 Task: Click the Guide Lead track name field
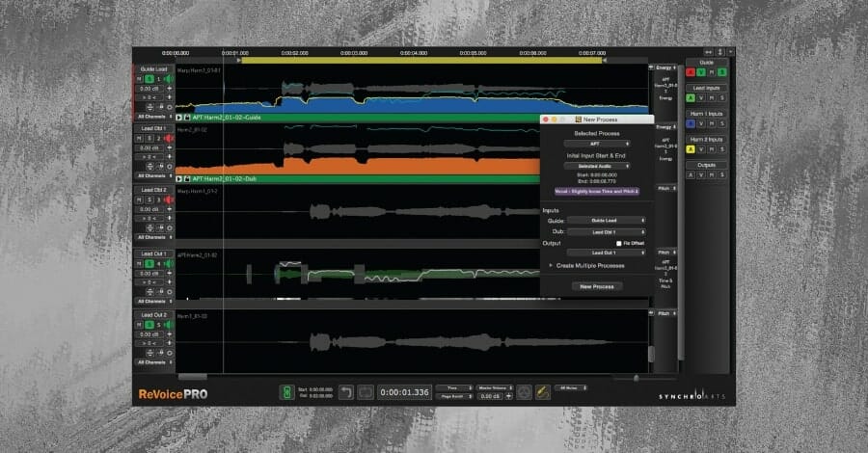point(154,69)
